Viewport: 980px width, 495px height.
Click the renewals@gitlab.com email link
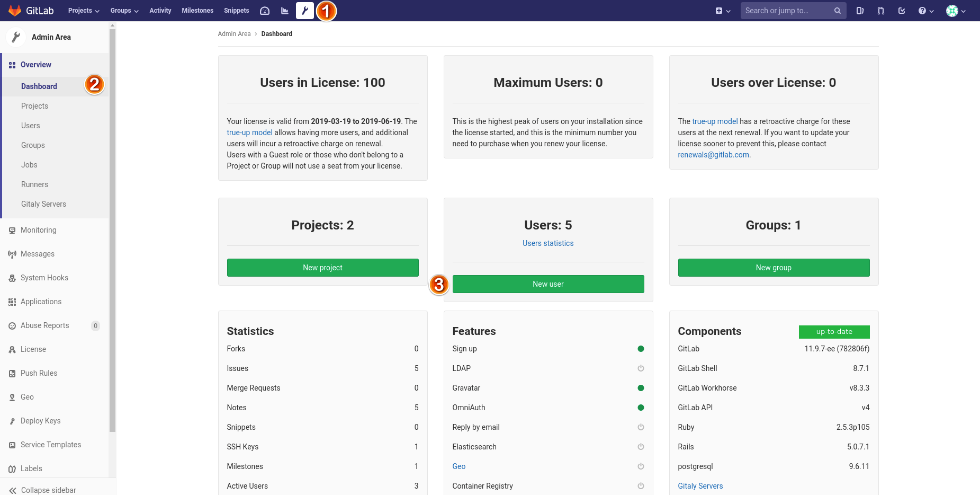(713, 155)
